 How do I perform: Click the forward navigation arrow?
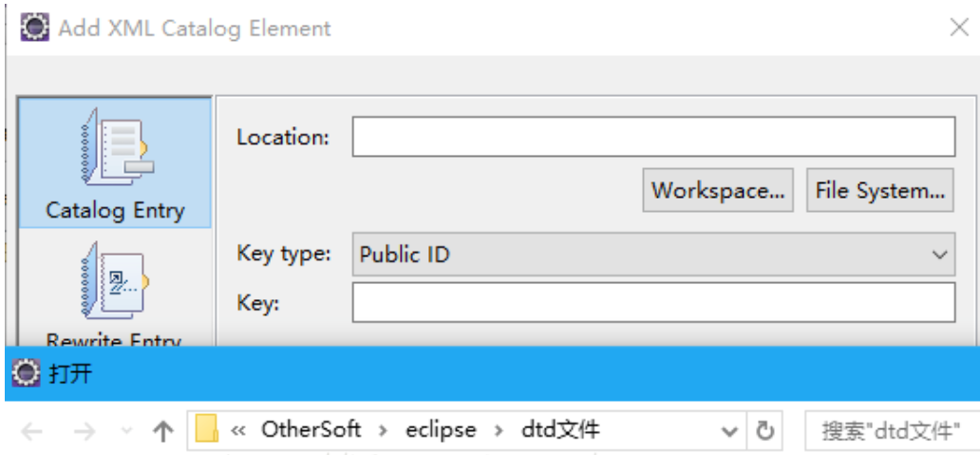click(x=85, y=431)
